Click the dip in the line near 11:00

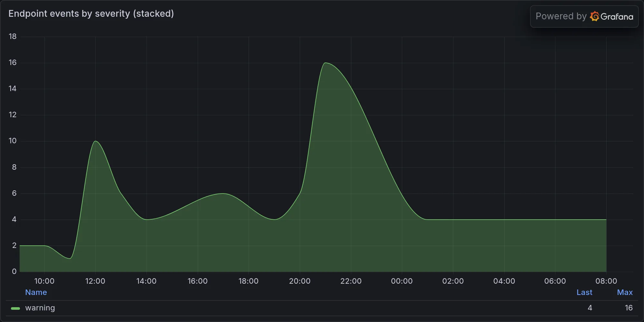pos(70,258)
